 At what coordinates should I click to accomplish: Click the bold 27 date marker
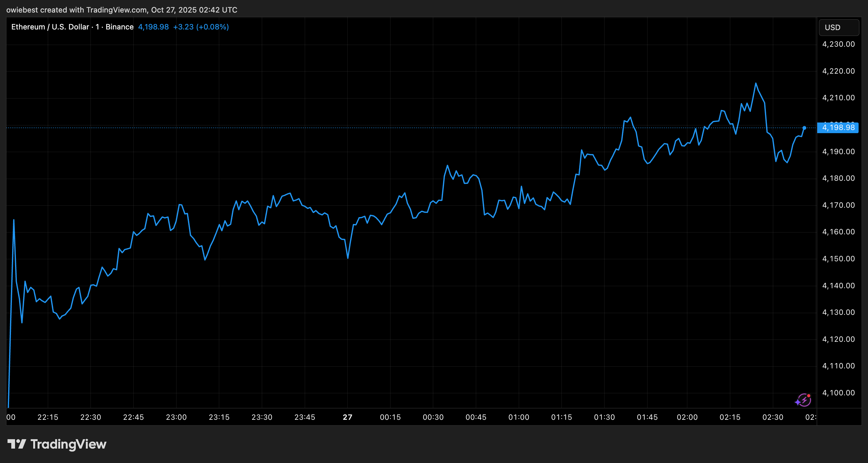pos(348,417)
